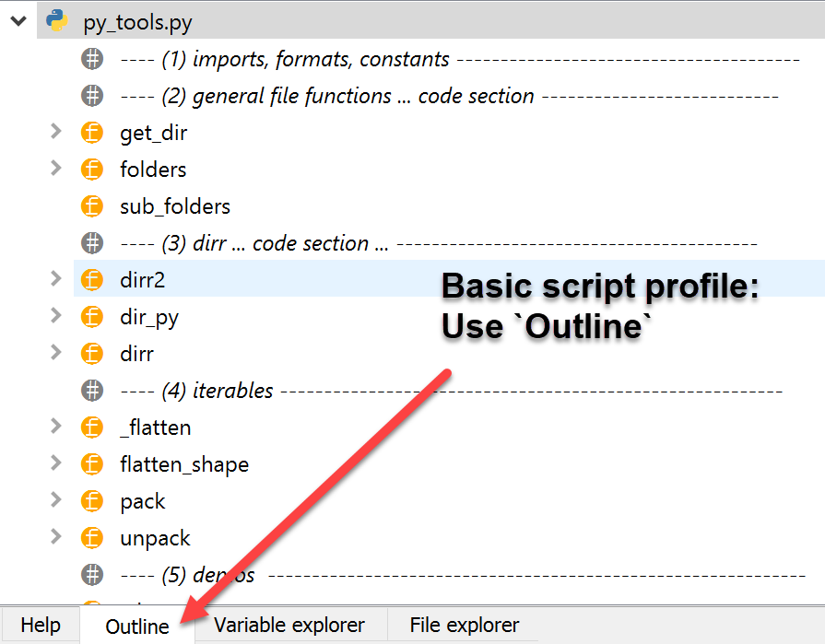Click the function icon beside sub_folders
Image resolution: width=825 pixels, height=644 pixels.
(x=92, y=206)
